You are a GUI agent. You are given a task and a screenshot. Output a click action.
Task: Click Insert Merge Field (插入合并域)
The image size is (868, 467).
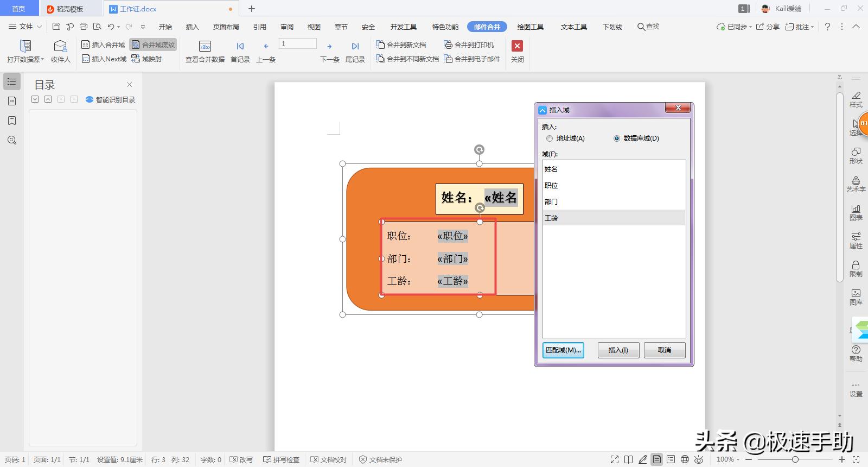(x=103, y=45)
